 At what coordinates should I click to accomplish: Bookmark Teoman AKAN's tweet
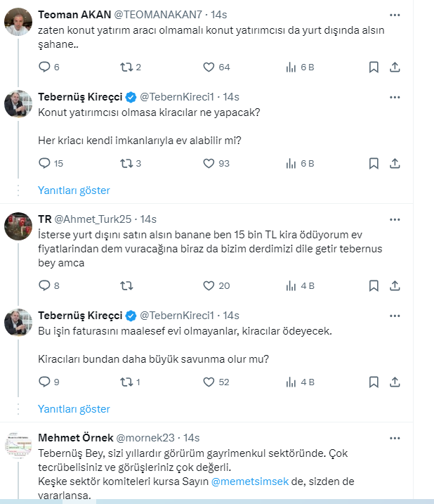tap(374, 67)
